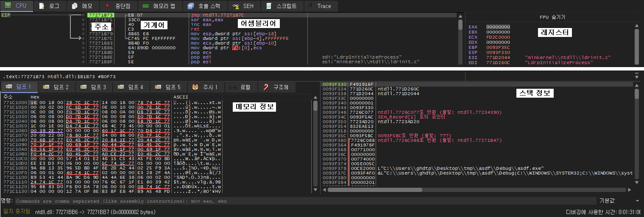
Task: Click the registers panel vertical scrollbar
Action: click(636, 44)
